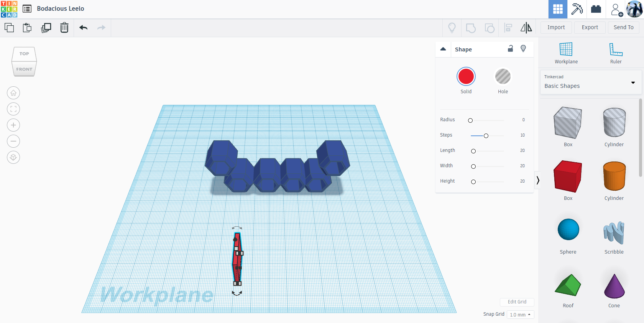Adjust the Width slider handle

473,166
